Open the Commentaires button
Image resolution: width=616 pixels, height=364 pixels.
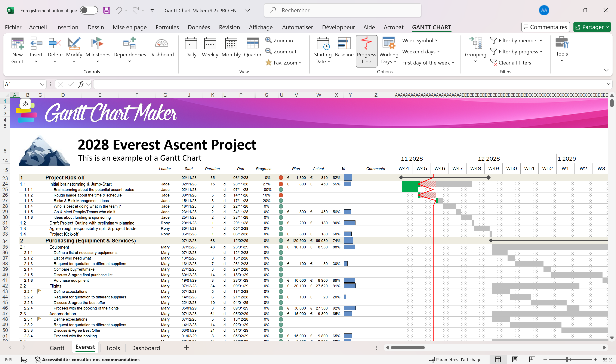point(545,27)
